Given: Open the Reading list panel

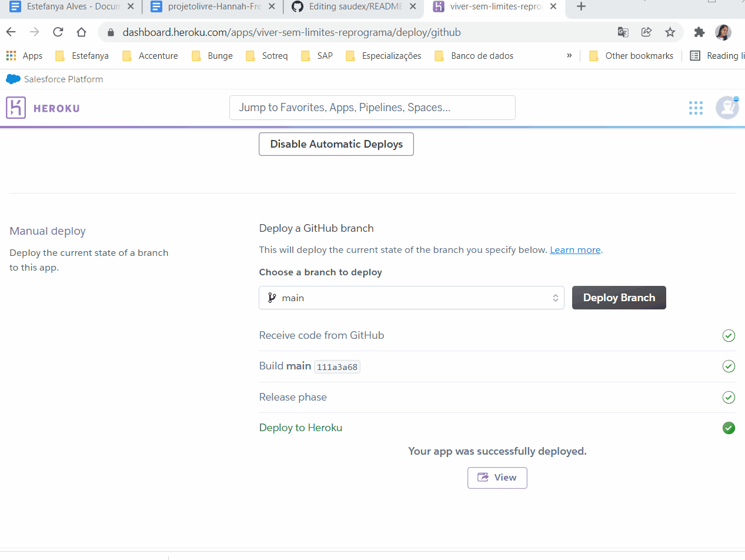Looking at the screenshot, I should point(717,56).
